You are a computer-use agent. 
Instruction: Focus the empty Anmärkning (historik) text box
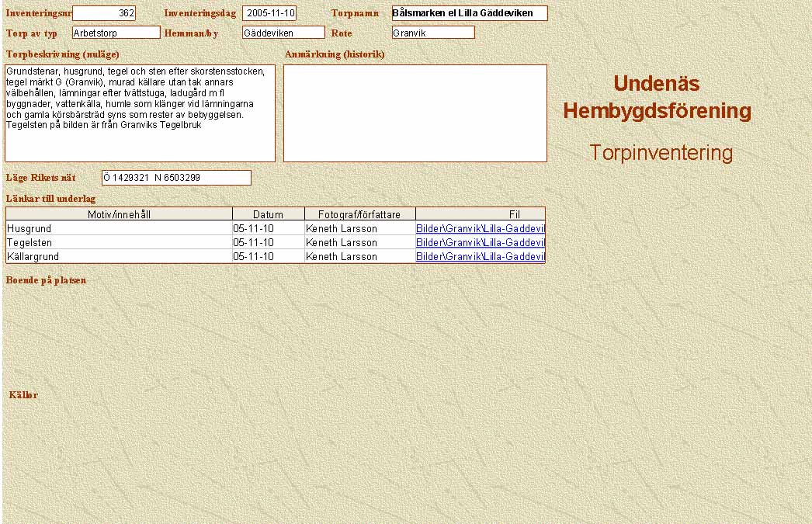tap(415, 113)
